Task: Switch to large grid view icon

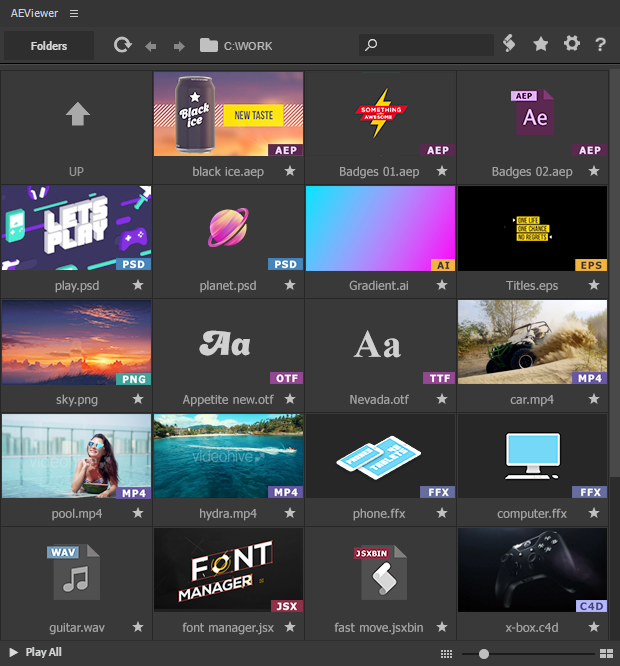Action: click(x=606, y=653)
